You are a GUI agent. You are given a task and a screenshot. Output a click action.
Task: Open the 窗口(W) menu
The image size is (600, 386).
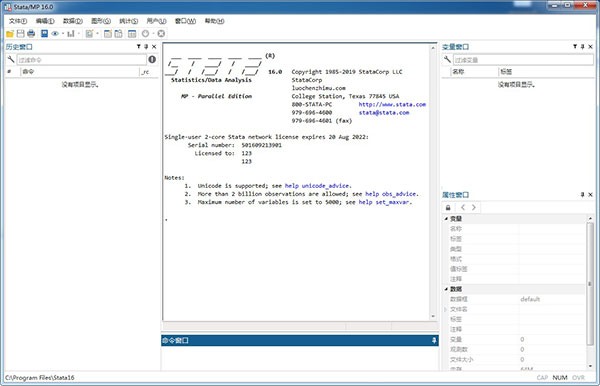[x=186, y=21]
